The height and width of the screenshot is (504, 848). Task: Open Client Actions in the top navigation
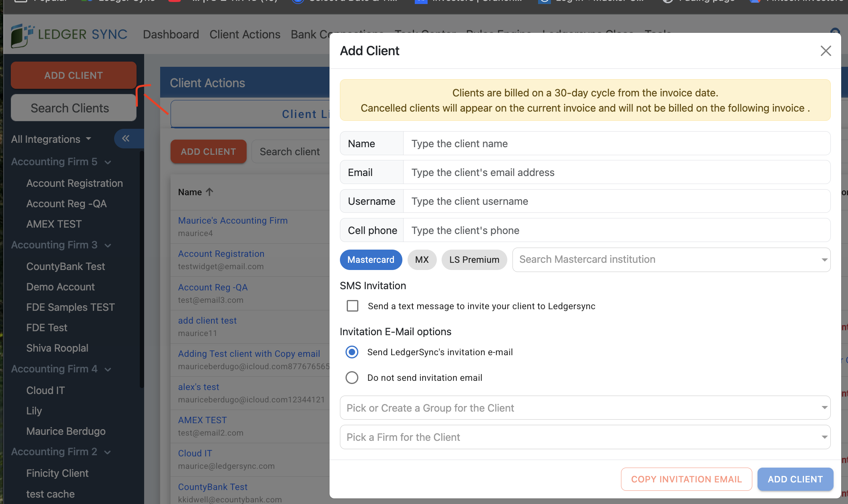[245, 34]
